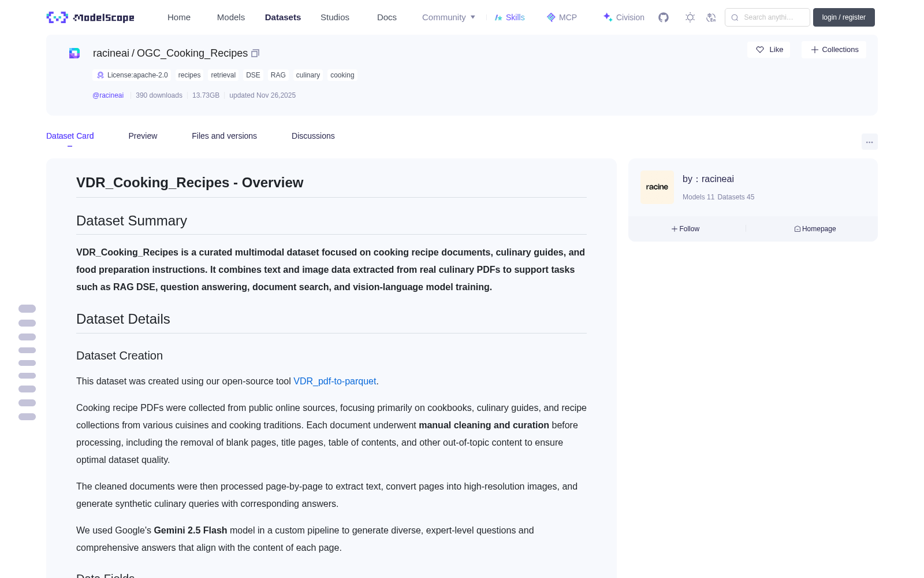
Task: Switch to the Preview tab
Action: click(x=143, y=136)
